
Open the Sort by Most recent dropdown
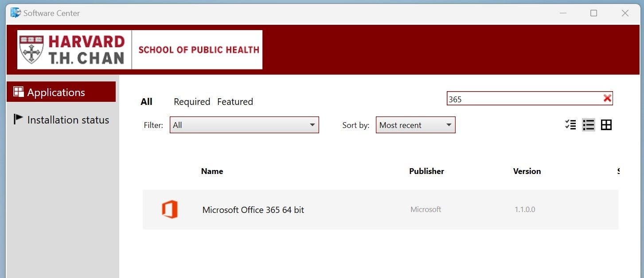click(x=415, y=125)
